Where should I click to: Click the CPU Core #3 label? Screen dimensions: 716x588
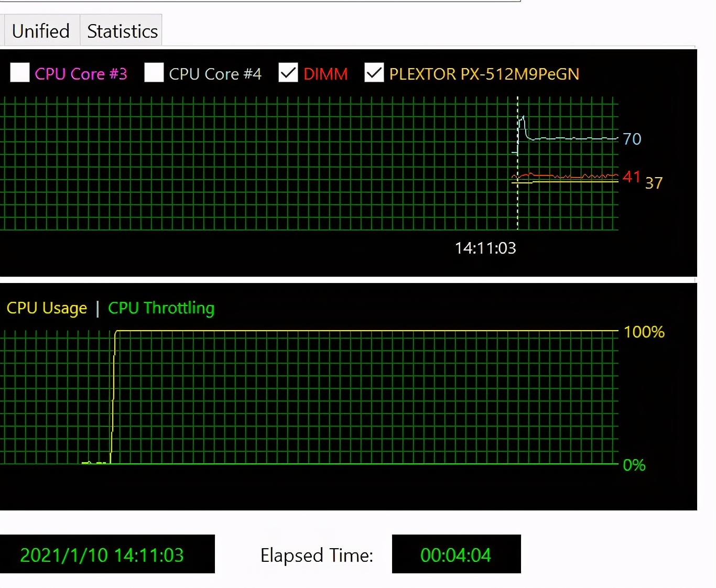click(81, 74)
